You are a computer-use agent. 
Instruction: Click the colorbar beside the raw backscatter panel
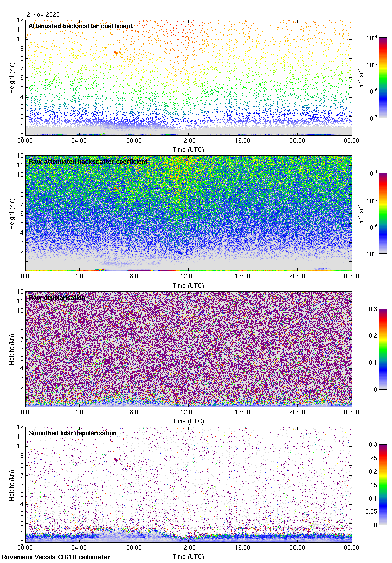[x=383, y=213]
